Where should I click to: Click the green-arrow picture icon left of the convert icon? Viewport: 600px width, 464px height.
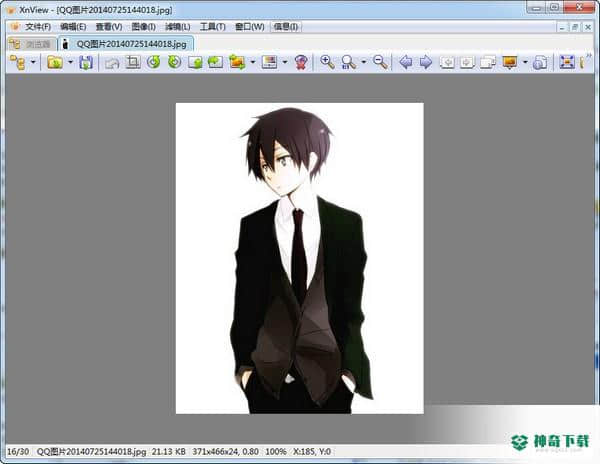215,62
